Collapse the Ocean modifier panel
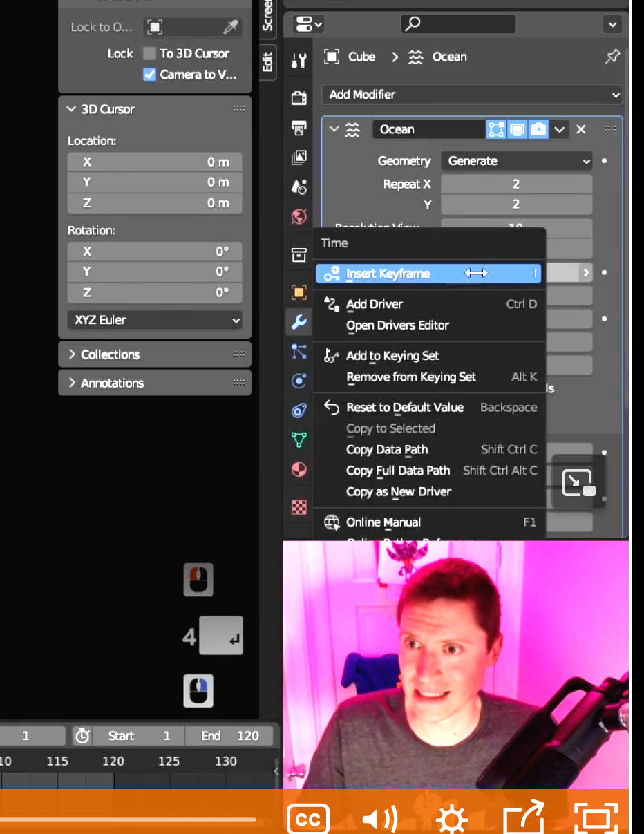Viewport: 644px width, 834px height. 334,129
